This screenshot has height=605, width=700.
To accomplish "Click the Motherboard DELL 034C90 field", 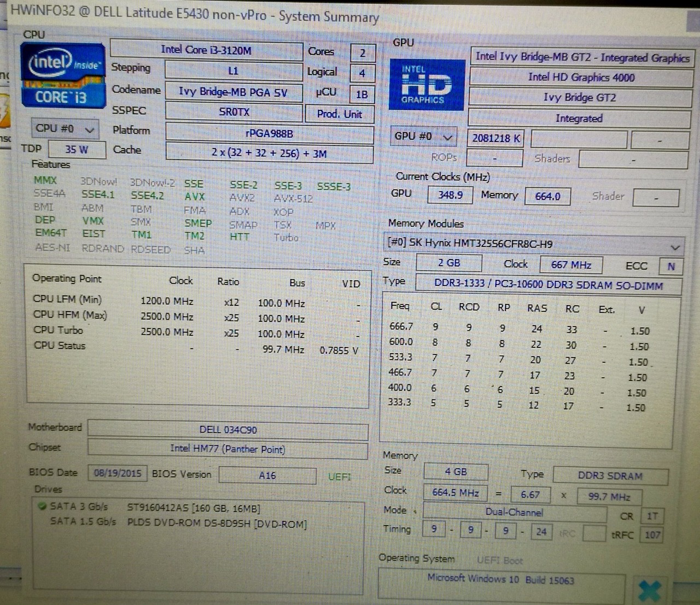I will point(227,430).
